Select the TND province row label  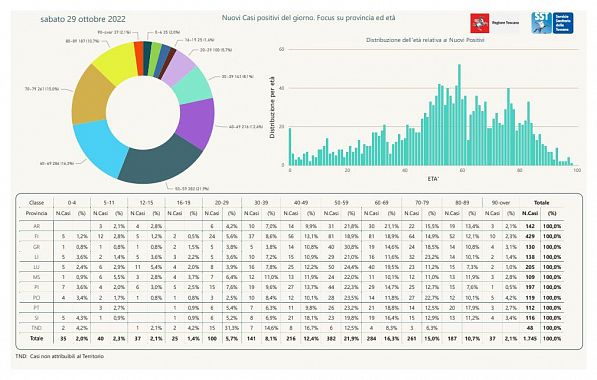point(37,328)
